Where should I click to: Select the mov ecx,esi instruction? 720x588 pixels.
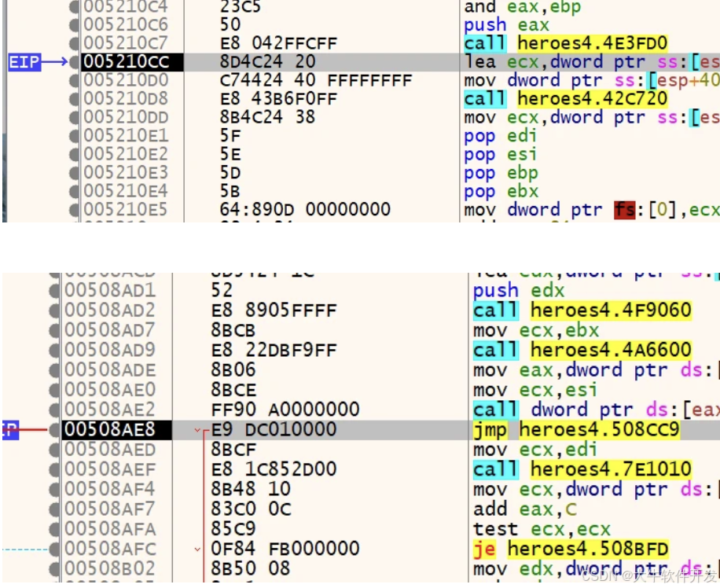[x=535, y=390]
